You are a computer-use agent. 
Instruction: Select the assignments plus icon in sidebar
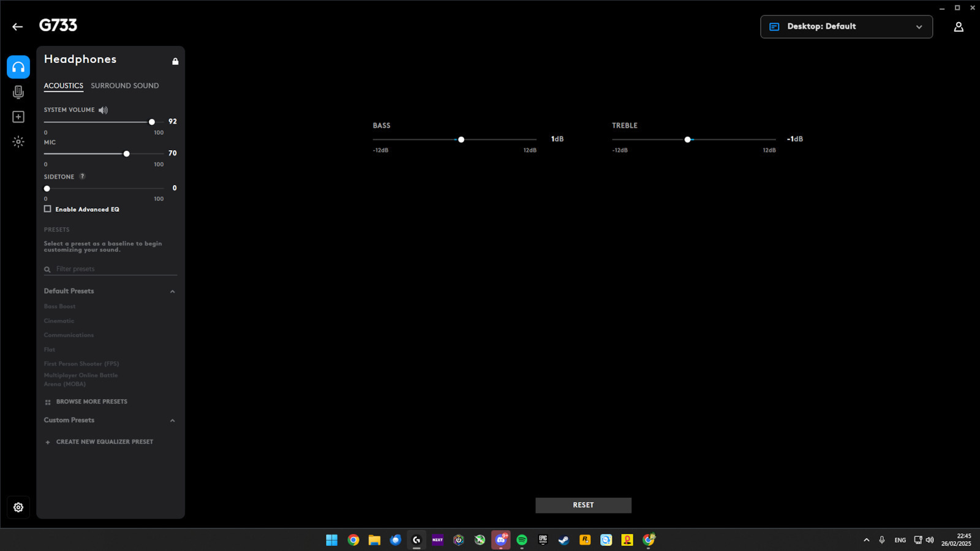(x=18, y=117)
